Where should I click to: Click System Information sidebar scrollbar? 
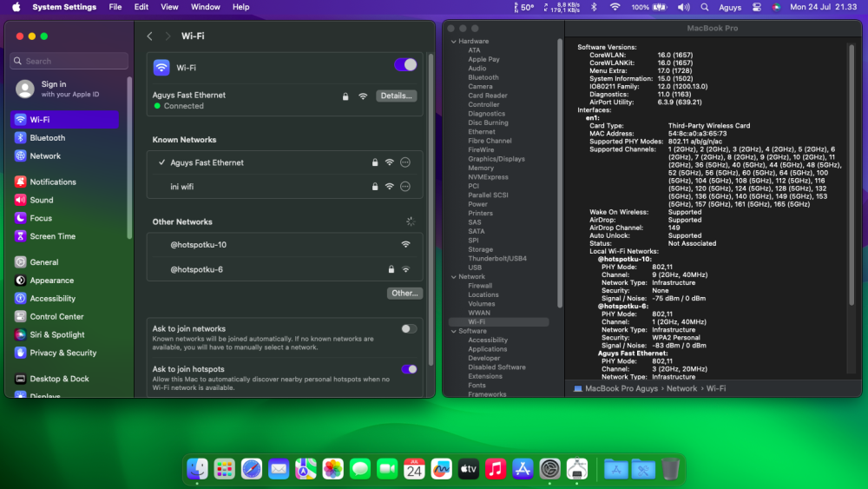tap(560, 173)
